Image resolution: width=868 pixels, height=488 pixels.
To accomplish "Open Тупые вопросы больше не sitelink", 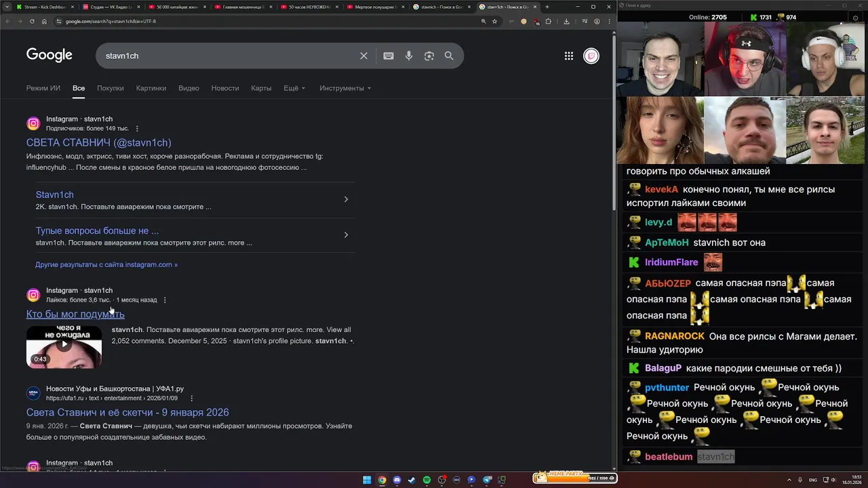I will [x=98, y=230].
